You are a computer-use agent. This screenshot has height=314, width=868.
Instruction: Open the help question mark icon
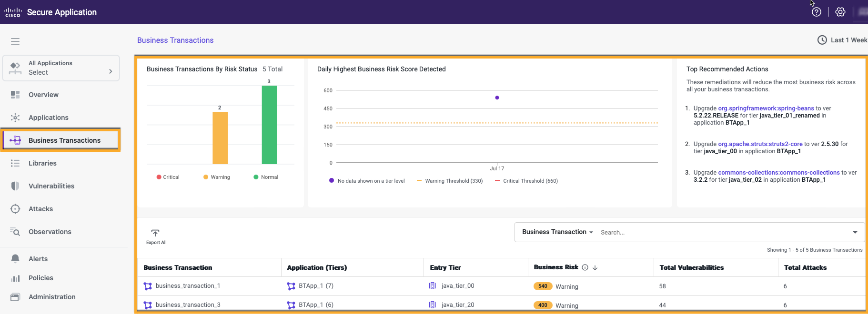[x=817, y=12]
